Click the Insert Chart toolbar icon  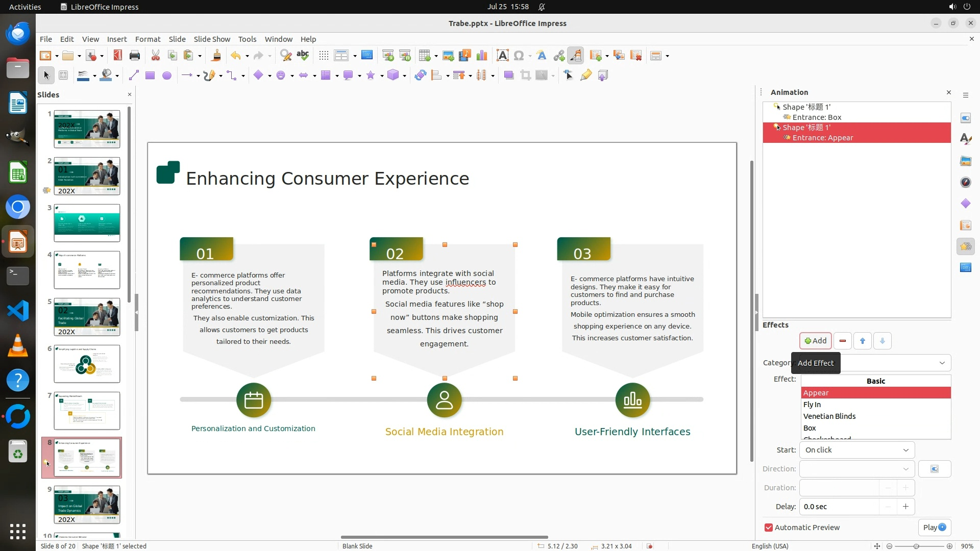tap(481, 56)
